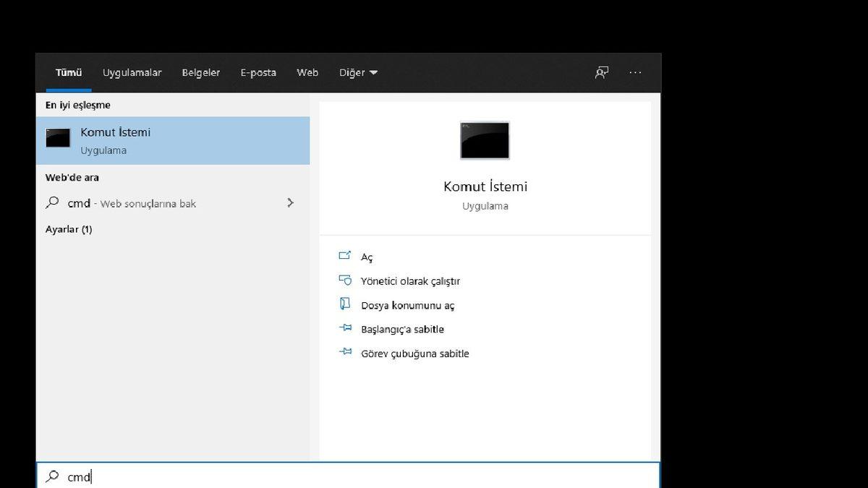Open the three-dot more options menu
This screenshot has width=868, height=488.
click(x=635, y=72)
